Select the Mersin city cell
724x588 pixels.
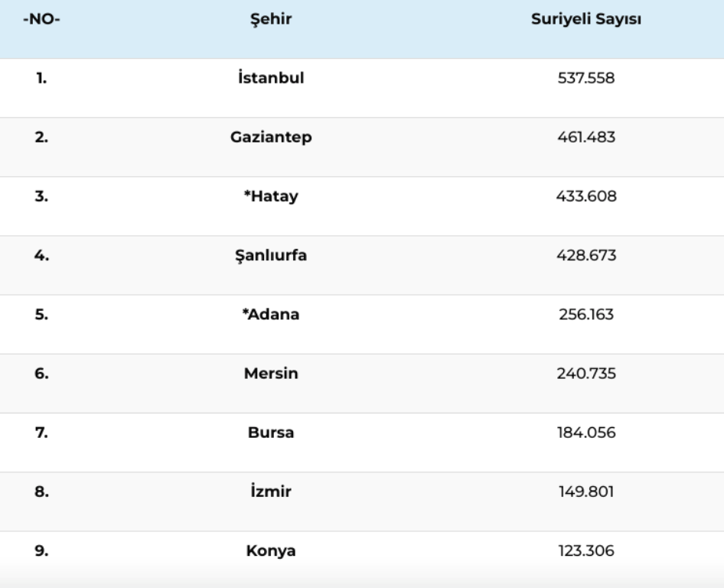271,373
